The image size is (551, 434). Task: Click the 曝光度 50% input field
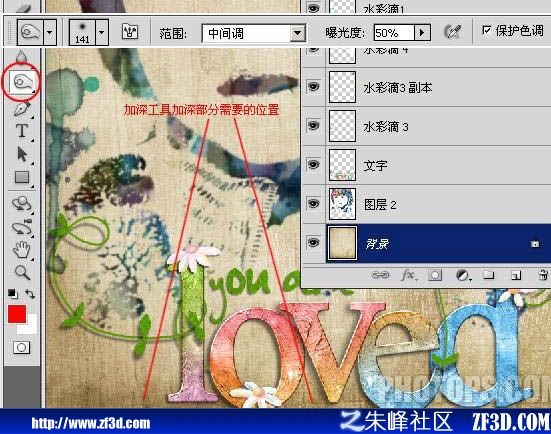tap(394, 33)
